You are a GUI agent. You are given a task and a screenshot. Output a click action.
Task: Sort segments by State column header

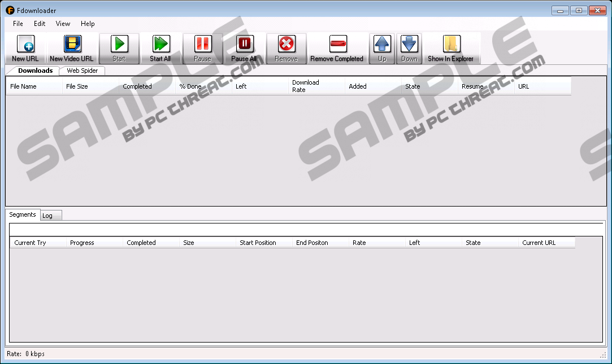(491, 243)
